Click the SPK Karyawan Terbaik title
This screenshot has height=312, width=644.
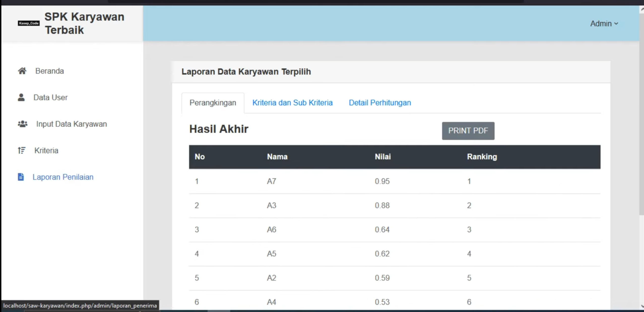pyautogui.click(x=84, y=23)
